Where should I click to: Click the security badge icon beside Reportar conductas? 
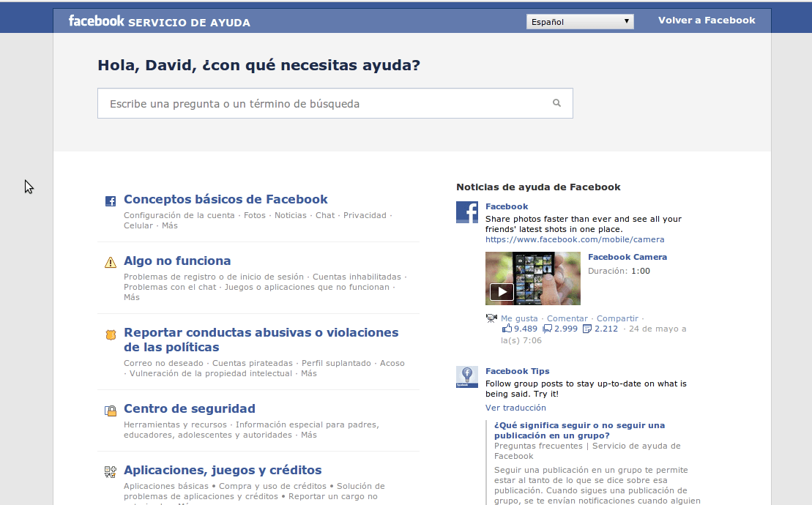[x=111, y=334]
